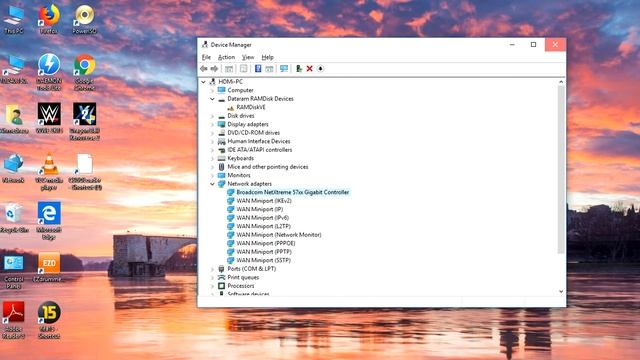
Task: Click the round black-arrow toolbar icon after the red X
Action: 320,69
